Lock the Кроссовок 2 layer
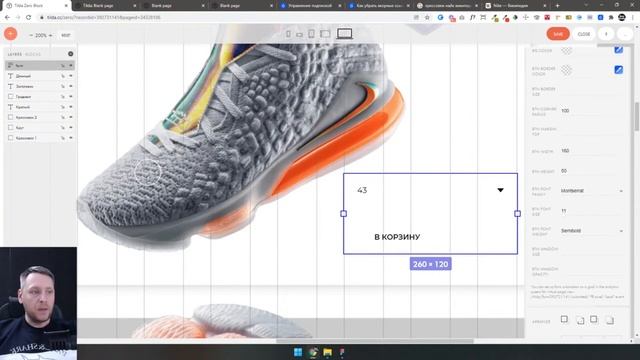The image size is (640, 360). tap(63, 117)
